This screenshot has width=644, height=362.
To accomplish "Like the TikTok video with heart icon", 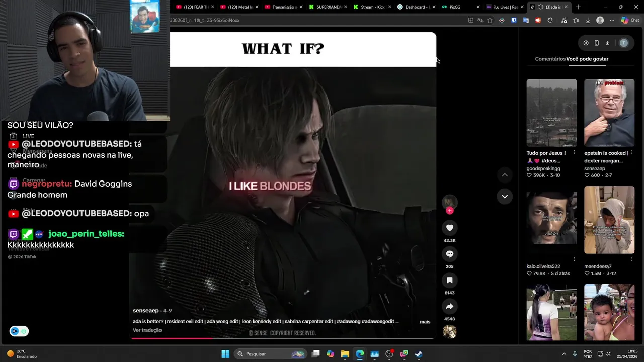I will [449, 228].
